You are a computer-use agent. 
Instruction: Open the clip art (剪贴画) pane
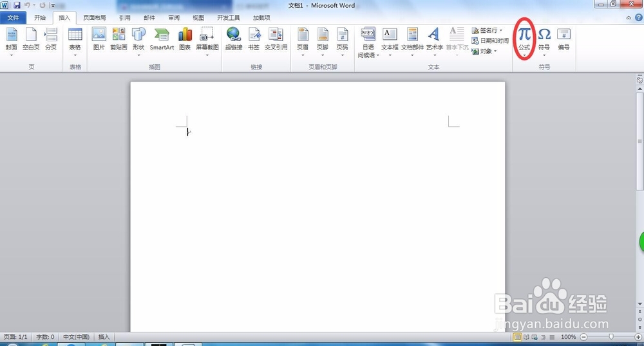(118, 40)
